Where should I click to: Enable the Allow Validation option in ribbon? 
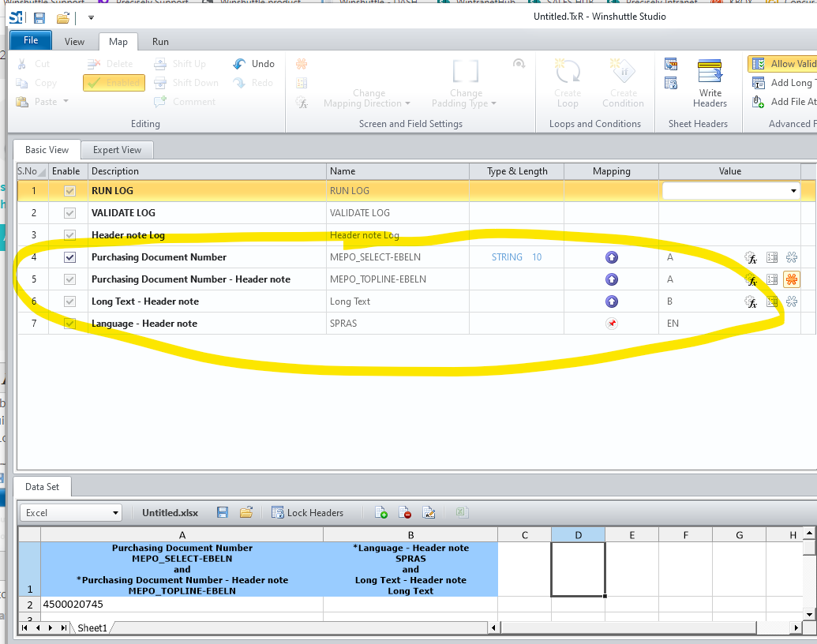point(782,64)
